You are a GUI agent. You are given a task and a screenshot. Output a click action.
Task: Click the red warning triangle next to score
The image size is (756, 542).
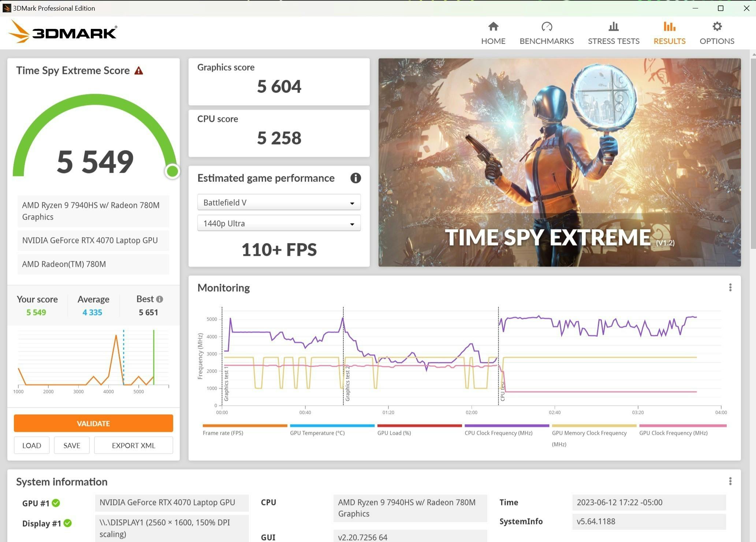point(139,71)
